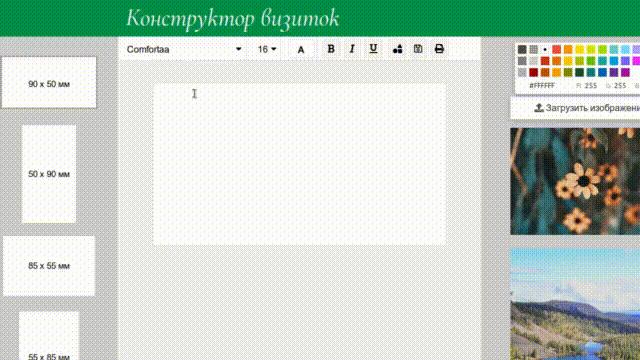
Task: Pick the dark forest green swatch
Action: pyautogui.click(x=579, y=72)
